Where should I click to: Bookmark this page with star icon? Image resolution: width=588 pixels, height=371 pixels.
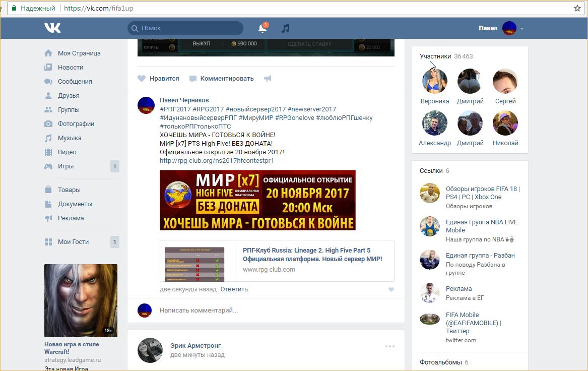(577, 8)
